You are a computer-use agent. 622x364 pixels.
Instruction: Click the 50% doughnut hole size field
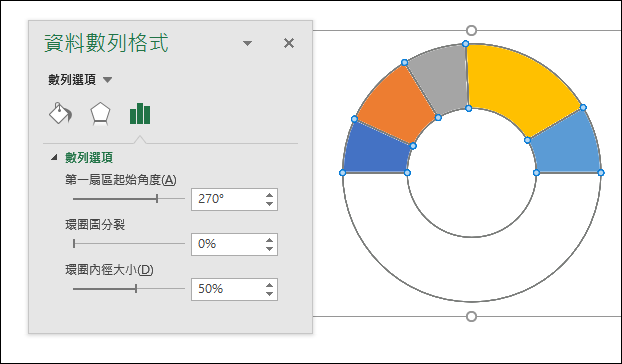pos(228,289)
